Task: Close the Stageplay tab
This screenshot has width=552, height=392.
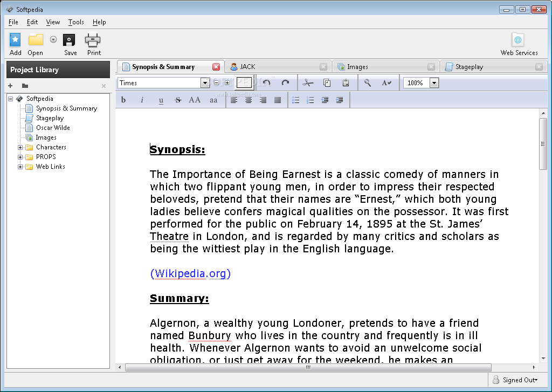Action: click(539, 67)
